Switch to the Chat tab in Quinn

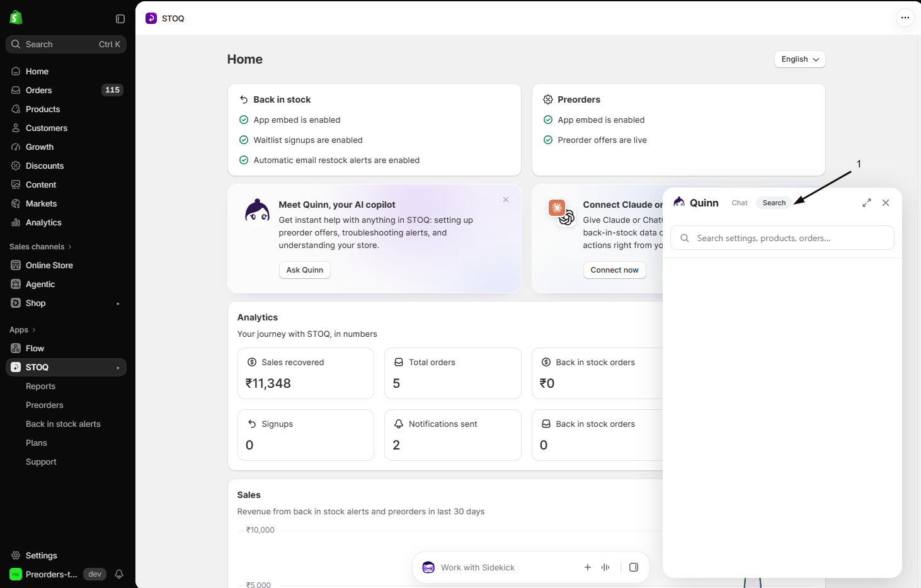pos(740,203)
